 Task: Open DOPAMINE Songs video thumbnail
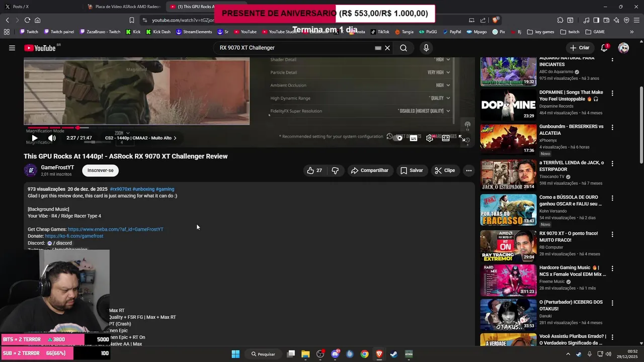pyautogui.click(x=508, y=105)
